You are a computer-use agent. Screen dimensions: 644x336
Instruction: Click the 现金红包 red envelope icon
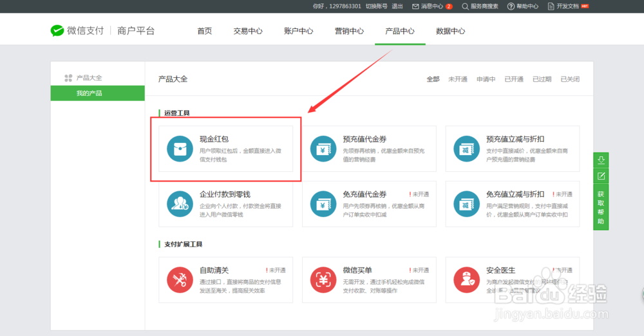[x=180, y=149]
